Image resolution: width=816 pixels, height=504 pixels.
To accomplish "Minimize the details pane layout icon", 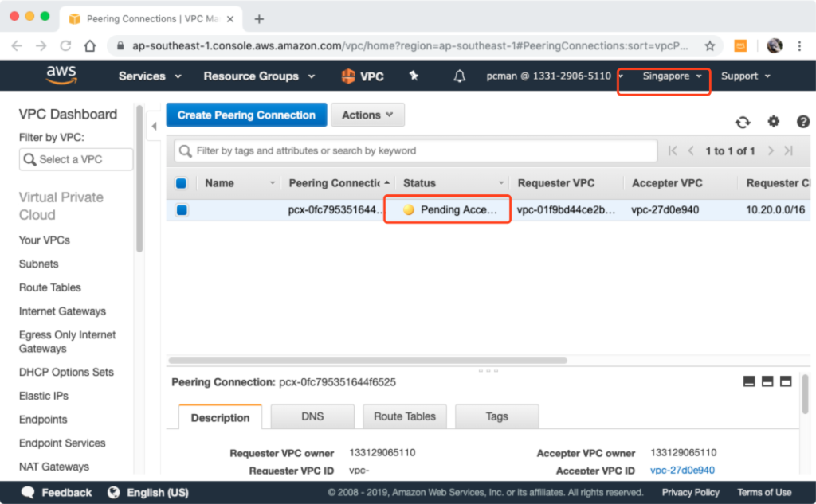I will (x=749, y=381).
